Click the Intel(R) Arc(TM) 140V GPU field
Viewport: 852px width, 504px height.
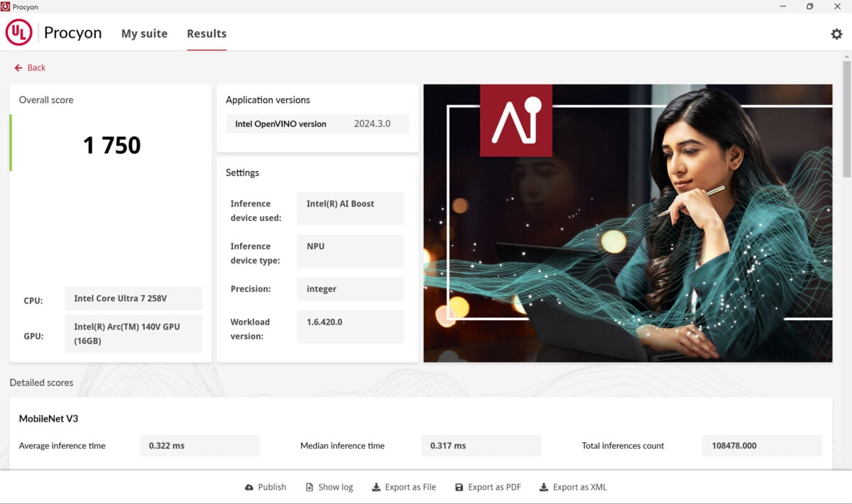click(x=133, y=334)
